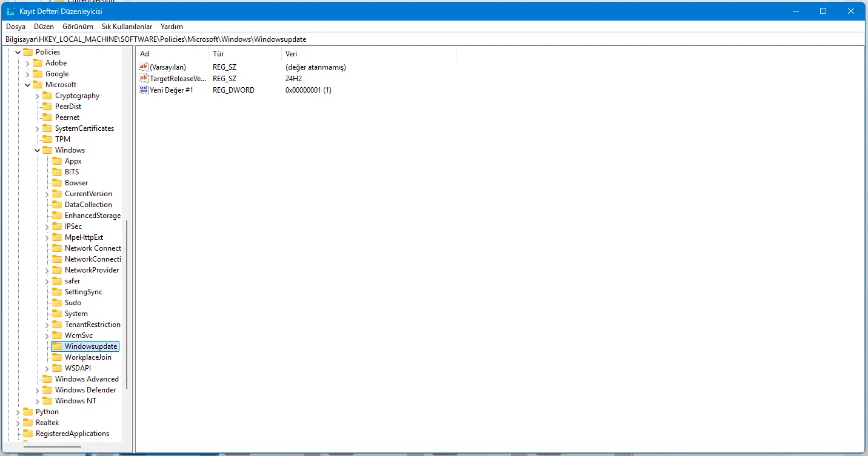Expand the TenantRestrictions key
The width and height of the screenshot is (868, 456).
coord(47,325)
